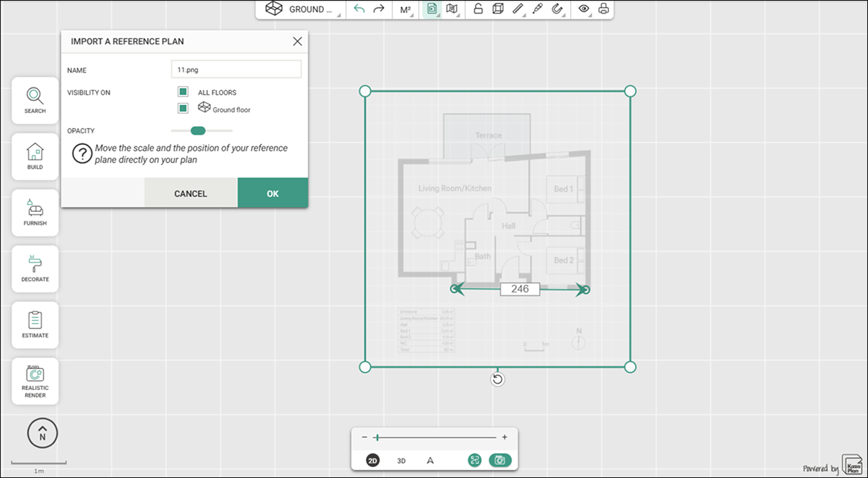This screenshot has height=478, width=868.
Task: Toggle the padlock lock icon
Action: click(x=478, y=9)
